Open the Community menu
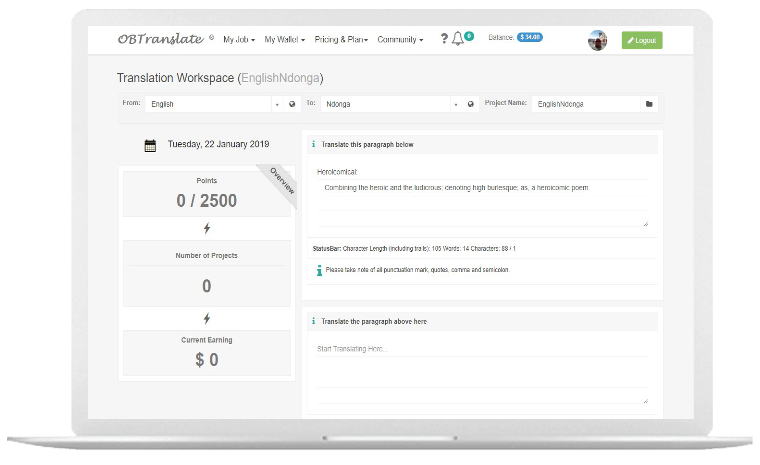Viewport: 760px width, 465px height. coord(400,40)
